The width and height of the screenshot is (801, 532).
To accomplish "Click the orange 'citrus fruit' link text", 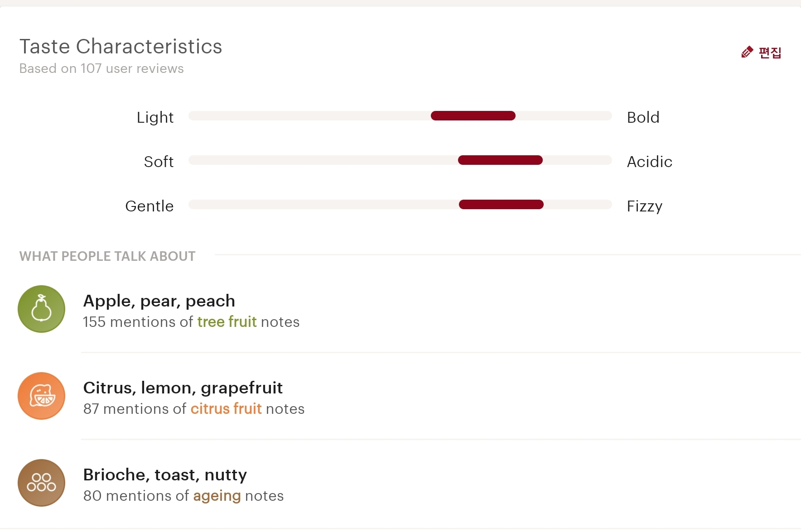I will pos(226,409).
